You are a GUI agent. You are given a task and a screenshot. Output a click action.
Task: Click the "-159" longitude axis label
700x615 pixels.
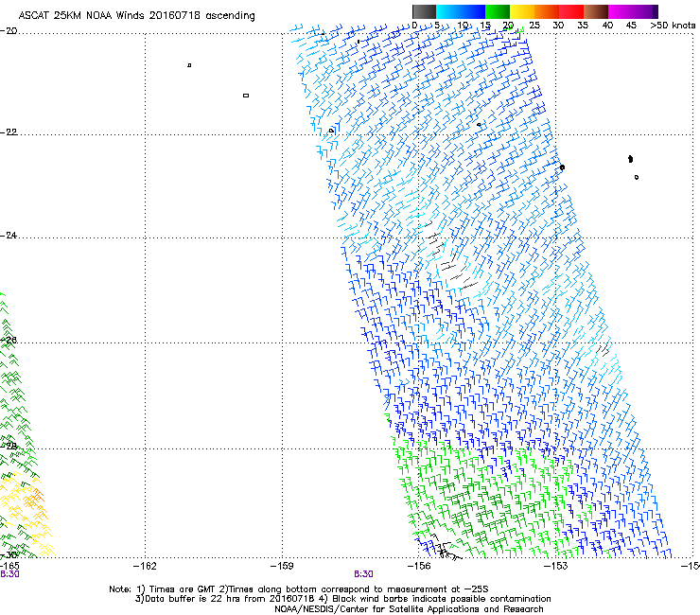282,567
